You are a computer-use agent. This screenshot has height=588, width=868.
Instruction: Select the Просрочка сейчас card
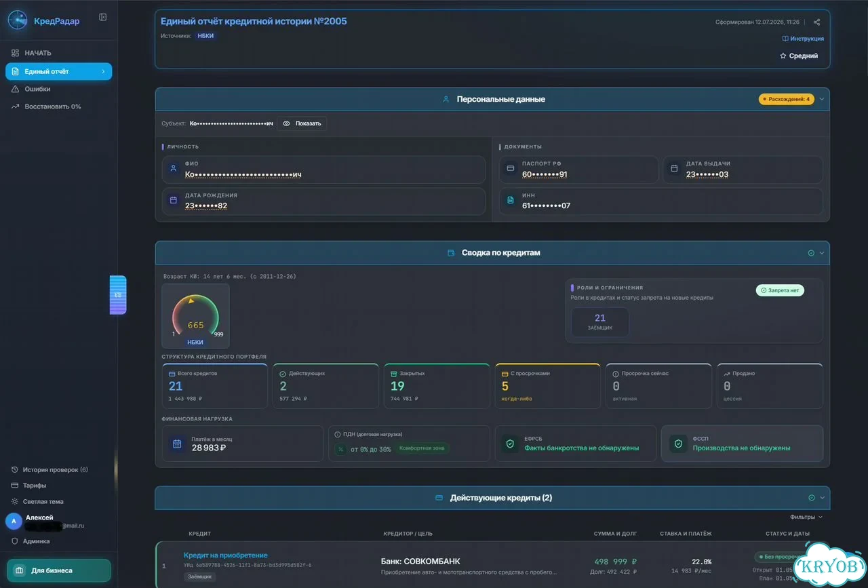[659, 386]
